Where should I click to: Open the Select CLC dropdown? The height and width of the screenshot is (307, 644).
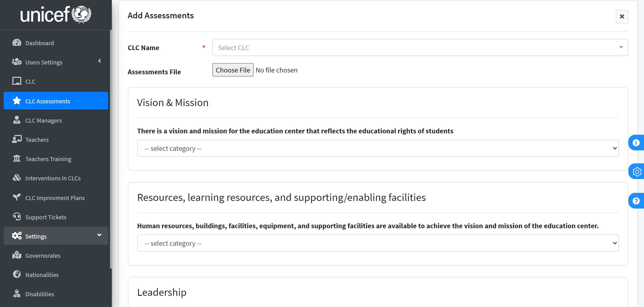[x=420, y=47]
